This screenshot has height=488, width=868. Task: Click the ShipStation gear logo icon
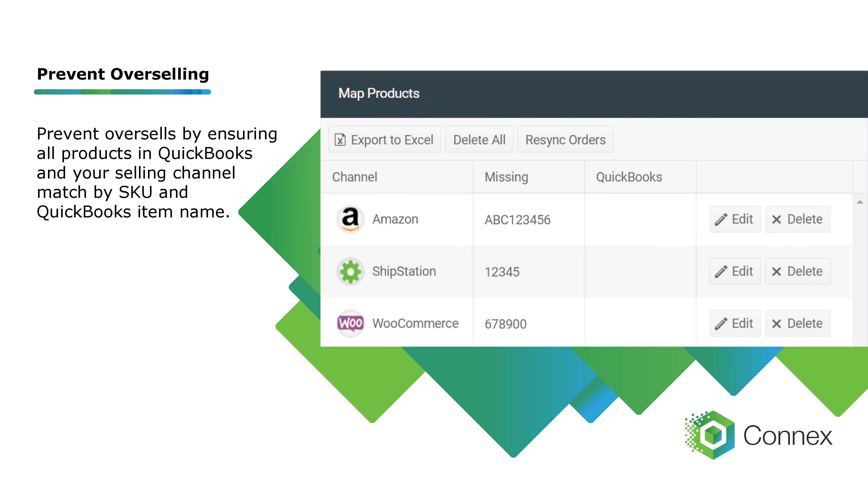pyautogui.click(x=350, y=271)
